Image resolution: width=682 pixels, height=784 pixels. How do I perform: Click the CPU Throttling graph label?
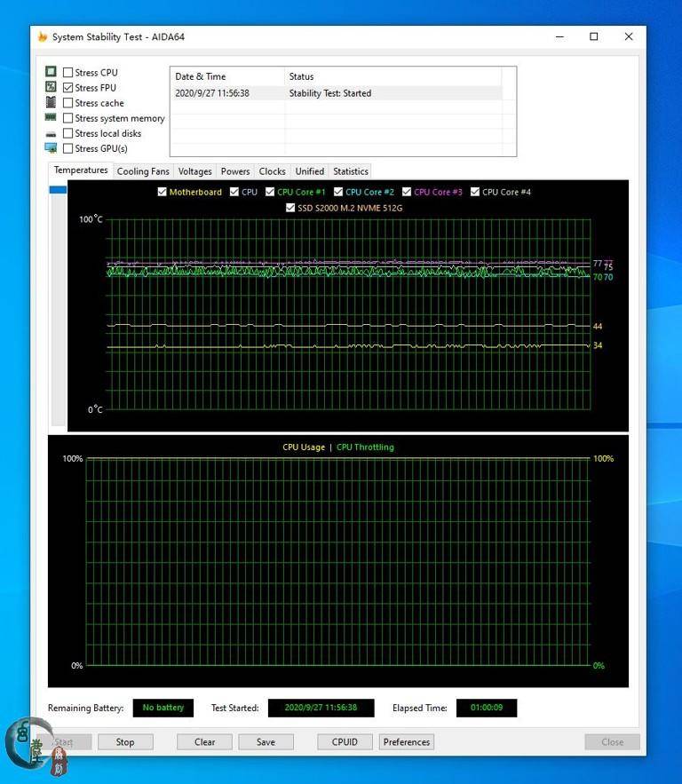(365, 447)
